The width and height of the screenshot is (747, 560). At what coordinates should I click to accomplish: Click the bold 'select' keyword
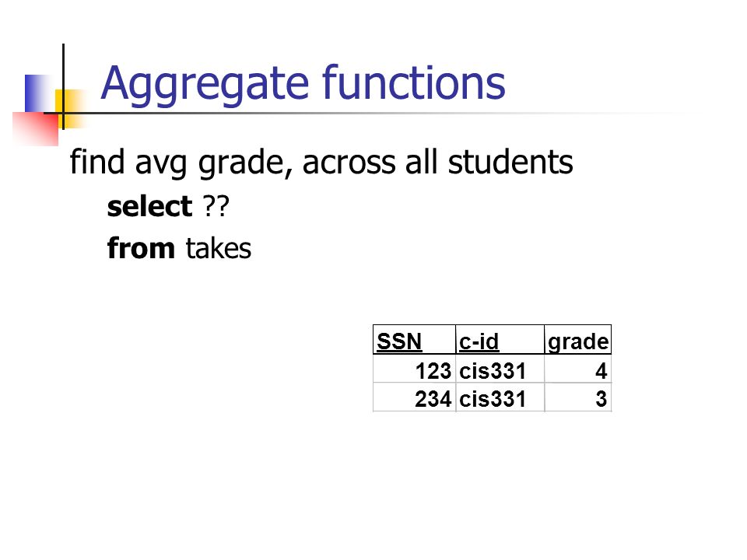click(x=149, y=207)
